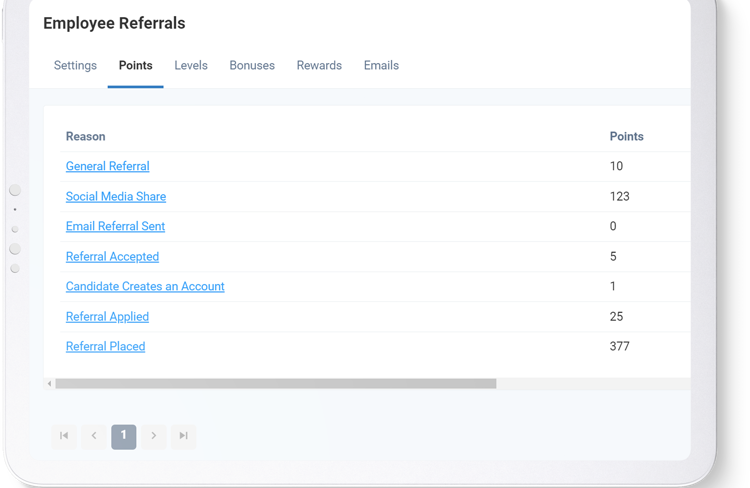Go to the Emails tab
The height and width of the screenshot is (488, 750).
[x=381, y=66]
